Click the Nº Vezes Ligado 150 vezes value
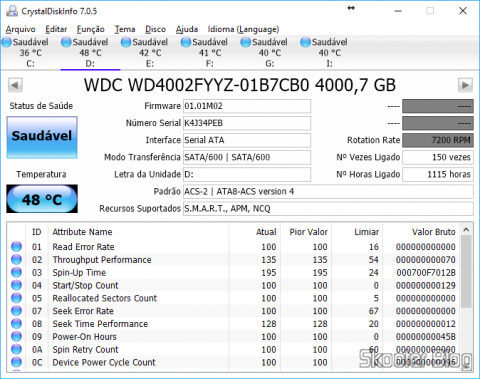The height and width of the screenshot is (379, 480). click(438, 157)
